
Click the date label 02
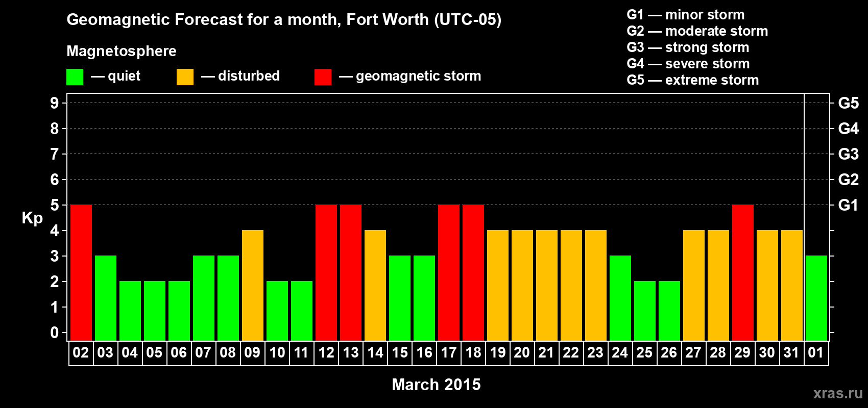(81, 353)
